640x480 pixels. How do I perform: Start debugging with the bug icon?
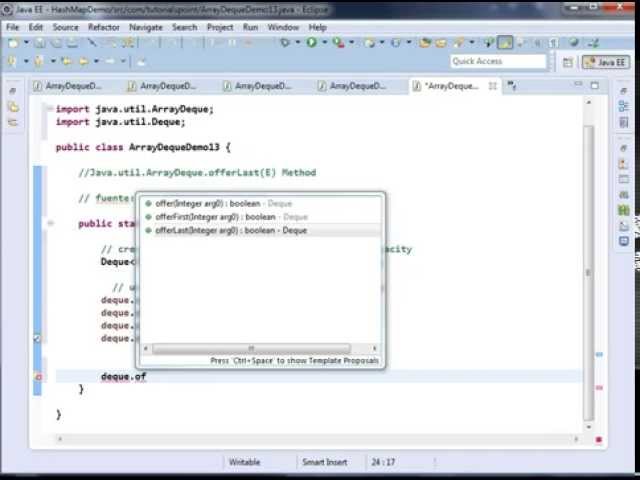pos(284,42)
